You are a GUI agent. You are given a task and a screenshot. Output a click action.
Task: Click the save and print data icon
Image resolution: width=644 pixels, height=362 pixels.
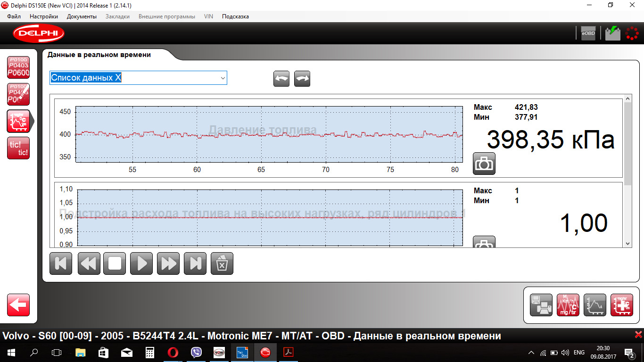tap(541, 305)
